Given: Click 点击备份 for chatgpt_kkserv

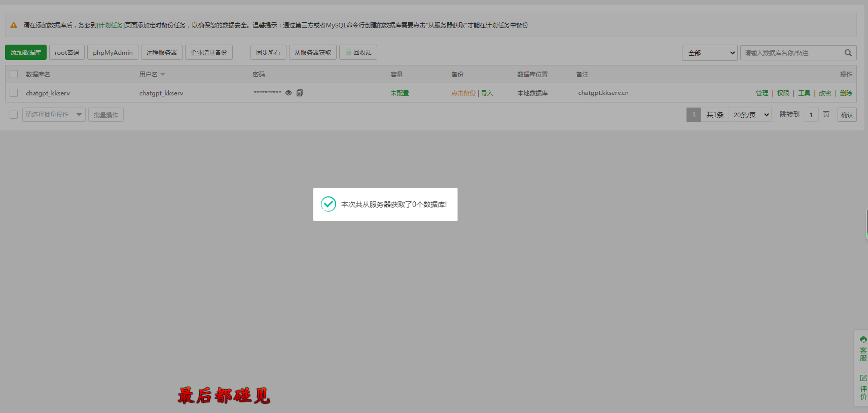Looking at the screenshot, I should [463, 93].
